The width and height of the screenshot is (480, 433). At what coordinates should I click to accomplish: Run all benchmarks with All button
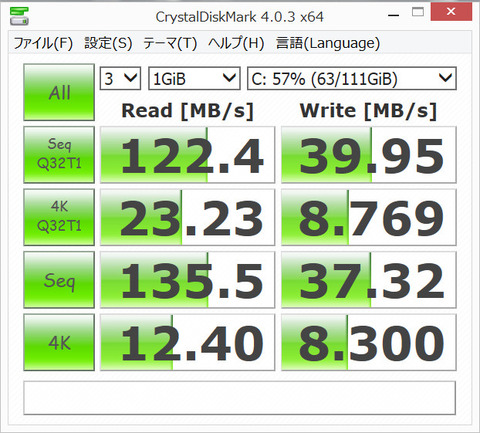click(59, 92)
